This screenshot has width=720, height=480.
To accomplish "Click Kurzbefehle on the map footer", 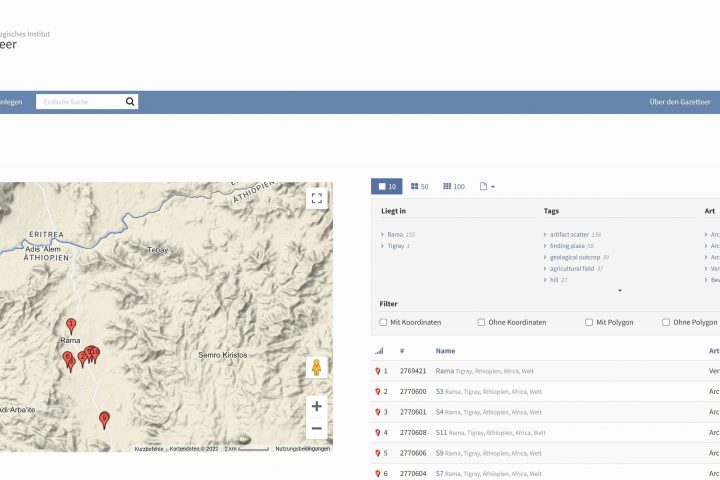I will 149,449.
